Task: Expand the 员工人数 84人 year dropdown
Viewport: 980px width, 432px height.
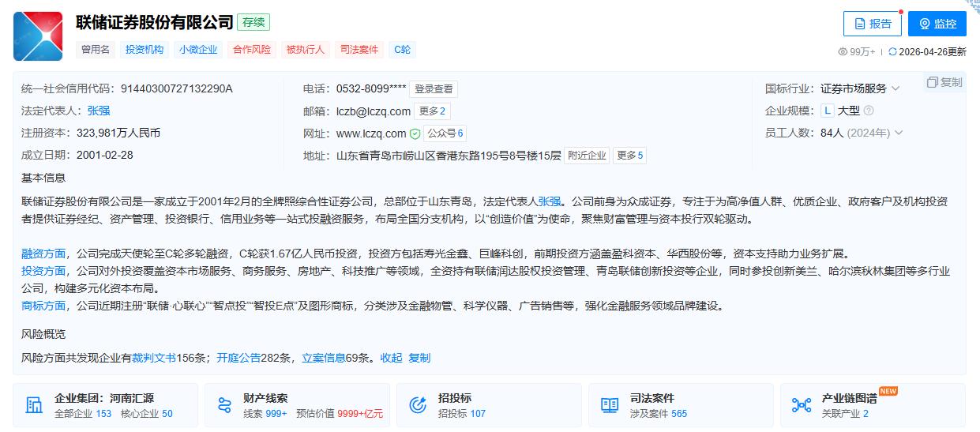Action: point(899,133)
